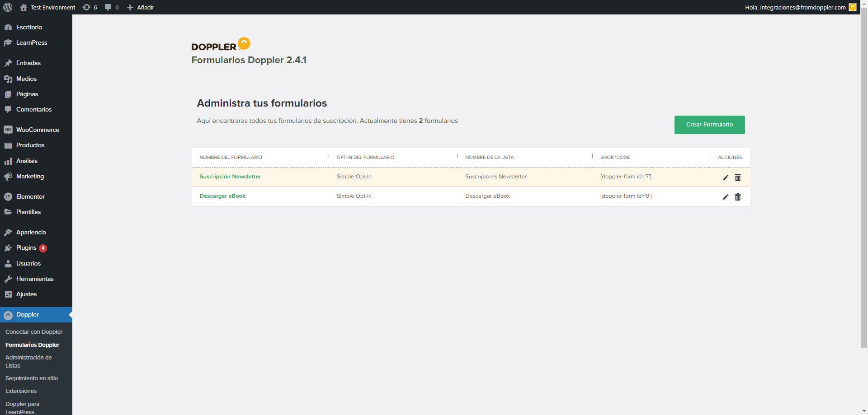The height and width of the screenshot is (415, 868).
Task: Select Formularios Doppler submenu item
Action: point(32,345)
